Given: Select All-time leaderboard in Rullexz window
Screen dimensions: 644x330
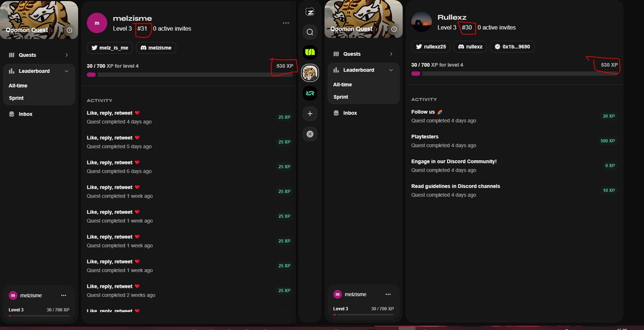Looking at the screenshot, I should (x=342, y=84).
